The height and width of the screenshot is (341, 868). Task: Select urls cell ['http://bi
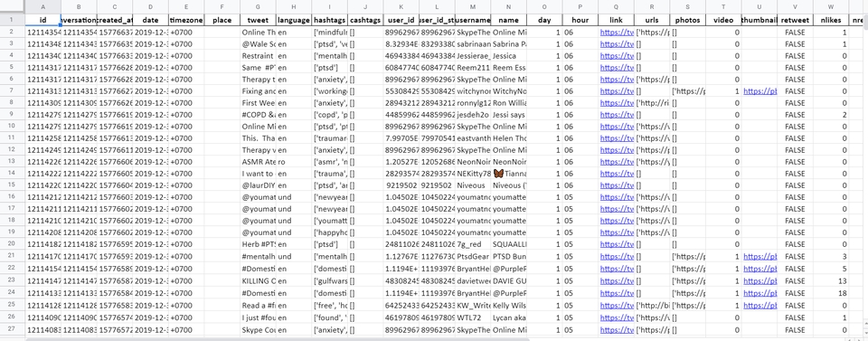click(x=652, y=305)
